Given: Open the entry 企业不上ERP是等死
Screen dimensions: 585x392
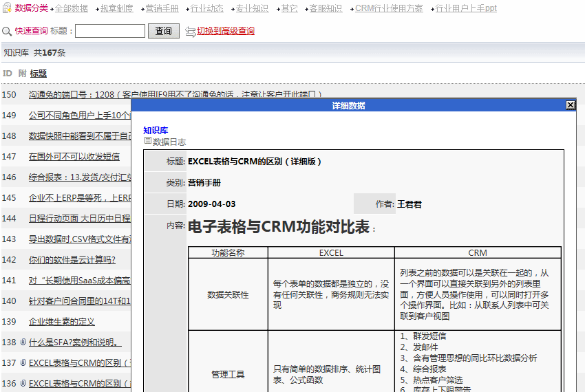Looking at the screenshot, I should 79,197.
